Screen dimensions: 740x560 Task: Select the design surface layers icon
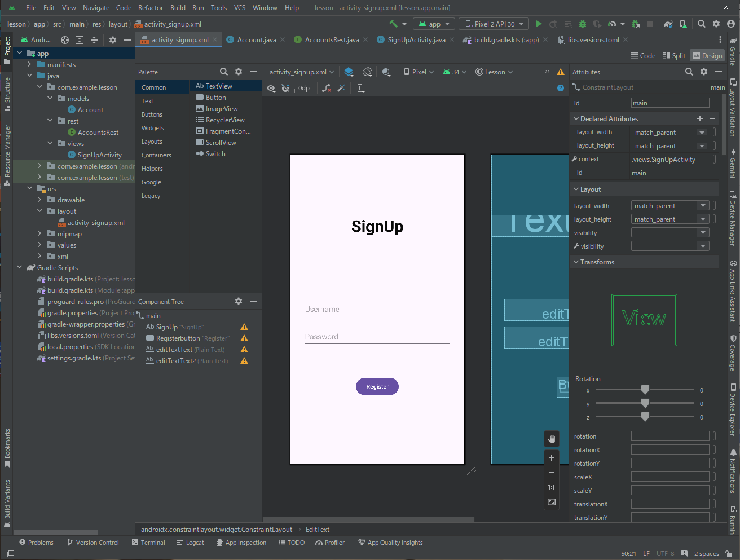(349, 72)
